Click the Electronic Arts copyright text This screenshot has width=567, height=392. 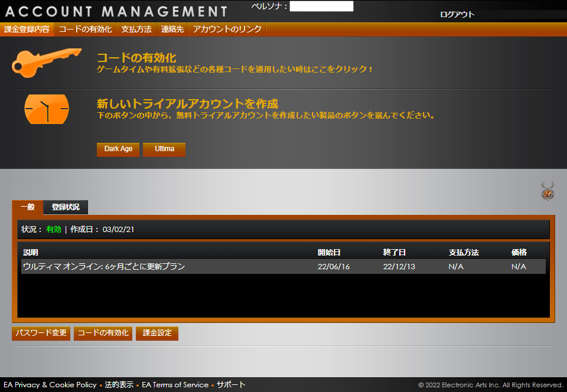pyautogui.click(x=491, y=385)
